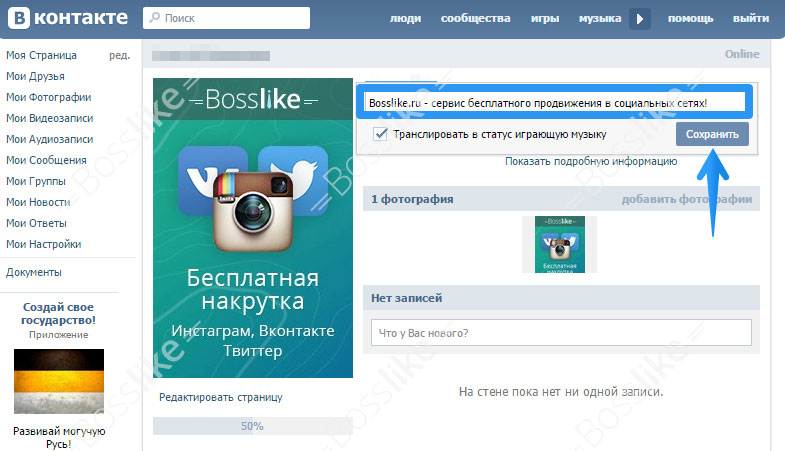Open the помощь header link
This screenshot has height=451, width=785.
click(690, 19)
